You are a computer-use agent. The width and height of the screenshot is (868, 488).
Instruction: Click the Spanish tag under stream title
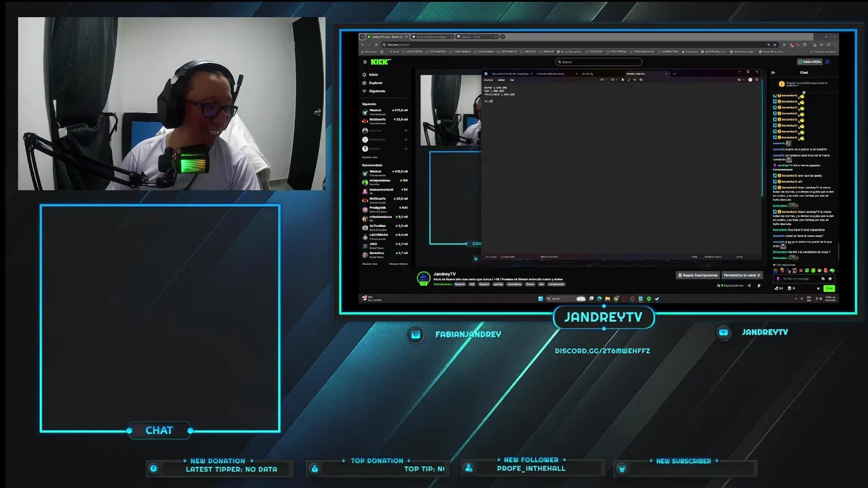460,284
